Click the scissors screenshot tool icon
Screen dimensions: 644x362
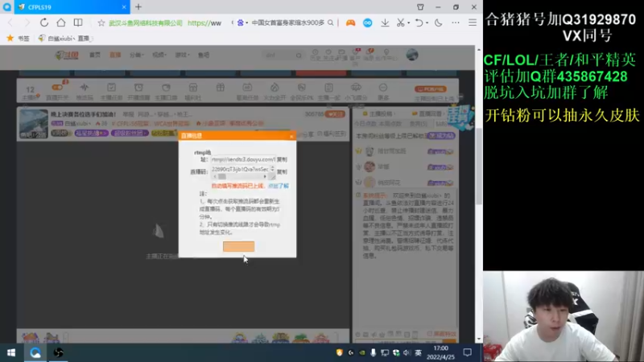pyautogui.click(x=400, y=23)
